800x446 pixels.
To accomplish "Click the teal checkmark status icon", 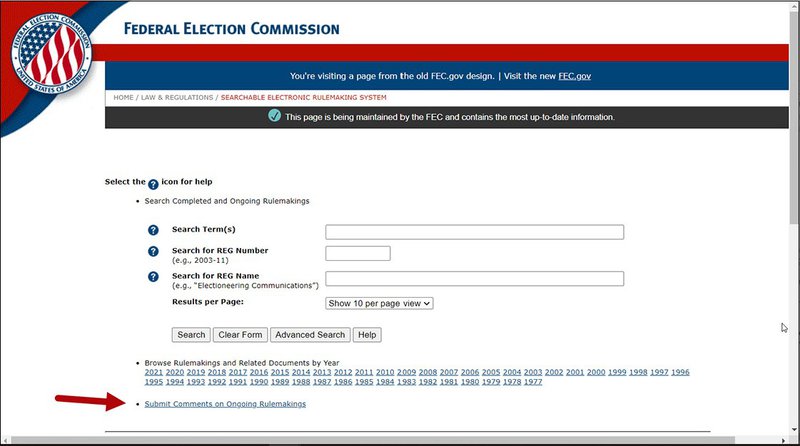I will pos(274,116).
